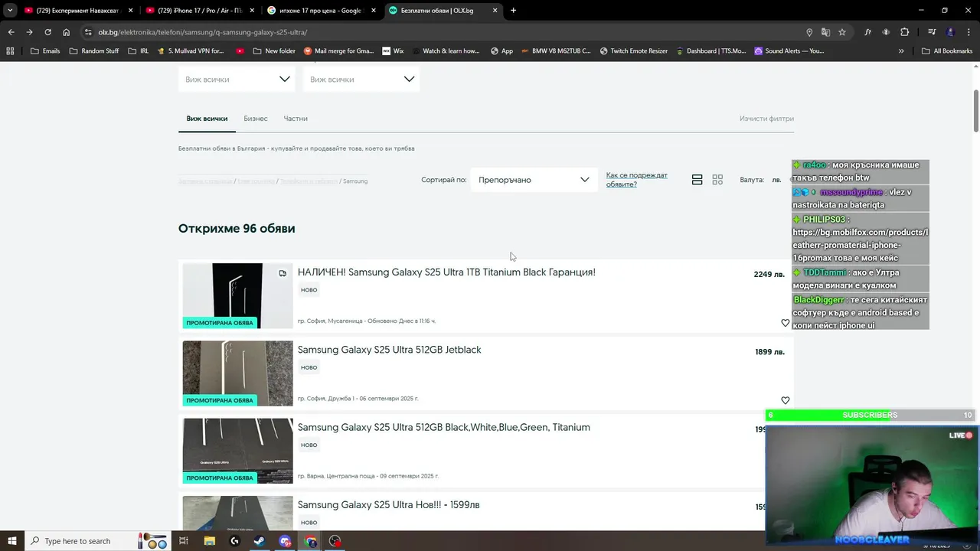Switch to iPhone 17 / Pro / Air tab
Image resolution: width=980 pixels, height=551 pixels.
tap(200, 11)
